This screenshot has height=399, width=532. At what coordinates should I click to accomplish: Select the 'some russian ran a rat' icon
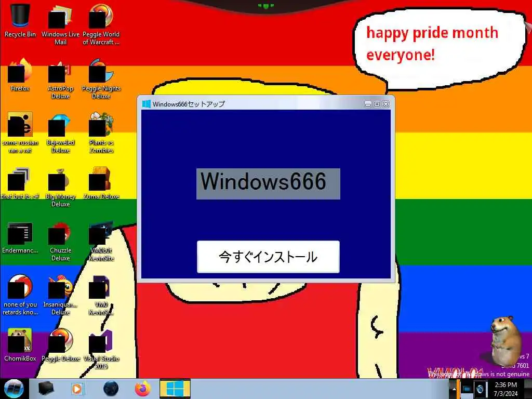click(x=20, y=132)
